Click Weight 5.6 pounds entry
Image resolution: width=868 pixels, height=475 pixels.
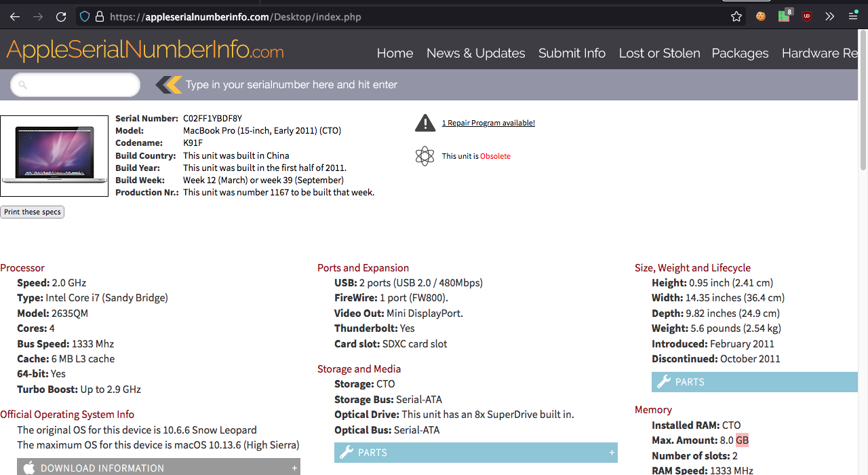point(716,328)
